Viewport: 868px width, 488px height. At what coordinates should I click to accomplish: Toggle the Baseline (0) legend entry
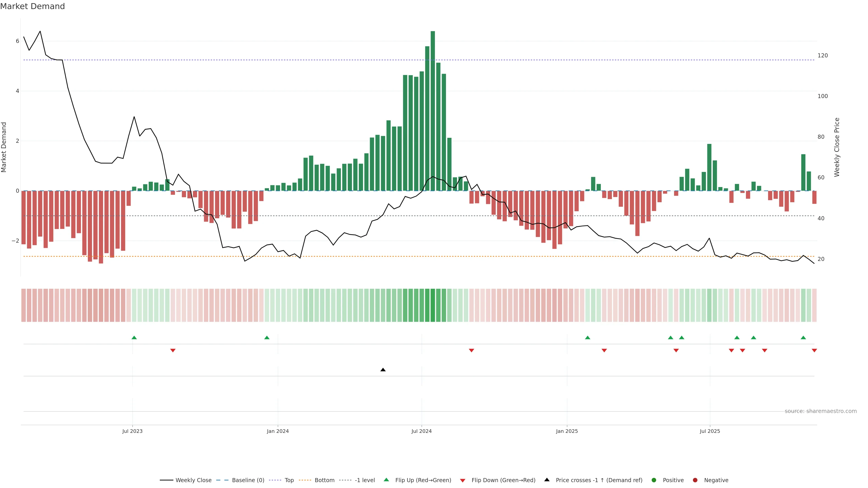click(x=248, y=480)
